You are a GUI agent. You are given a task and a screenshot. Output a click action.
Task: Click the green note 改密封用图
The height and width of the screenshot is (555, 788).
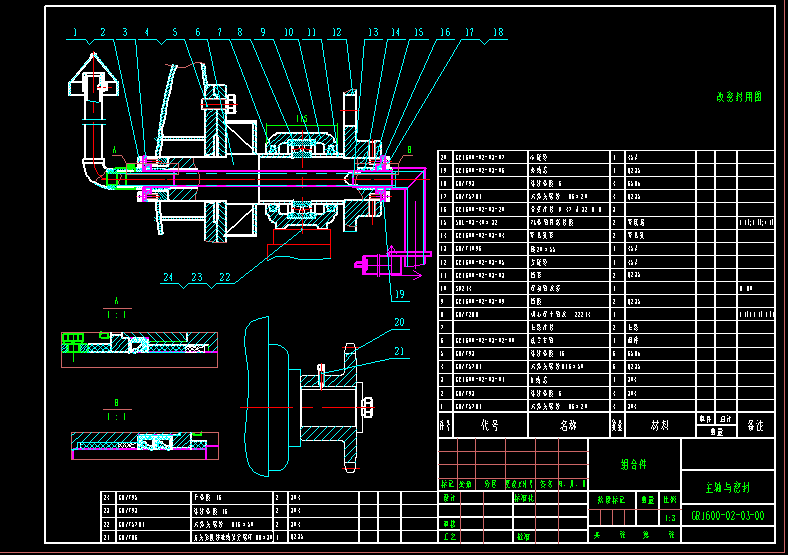click(739, 97)
